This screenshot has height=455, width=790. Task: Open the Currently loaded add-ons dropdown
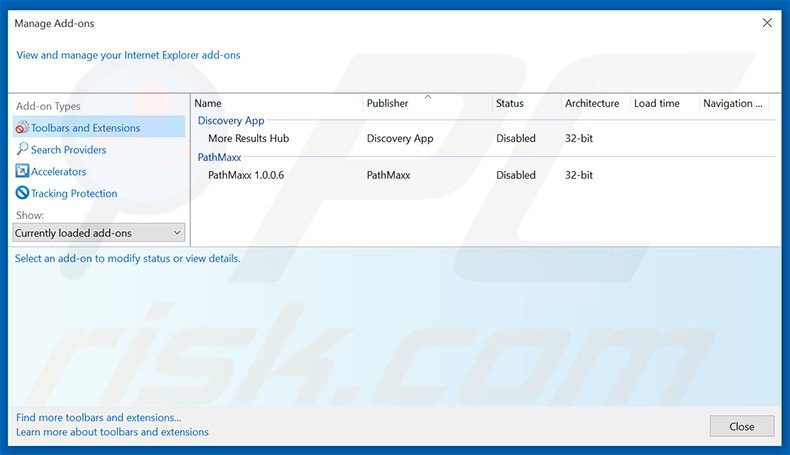(x=99, y=233)
